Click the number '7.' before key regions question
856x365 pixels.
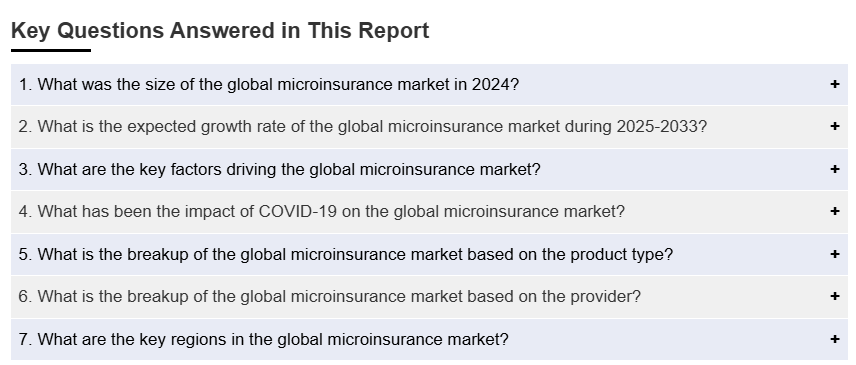26,340
